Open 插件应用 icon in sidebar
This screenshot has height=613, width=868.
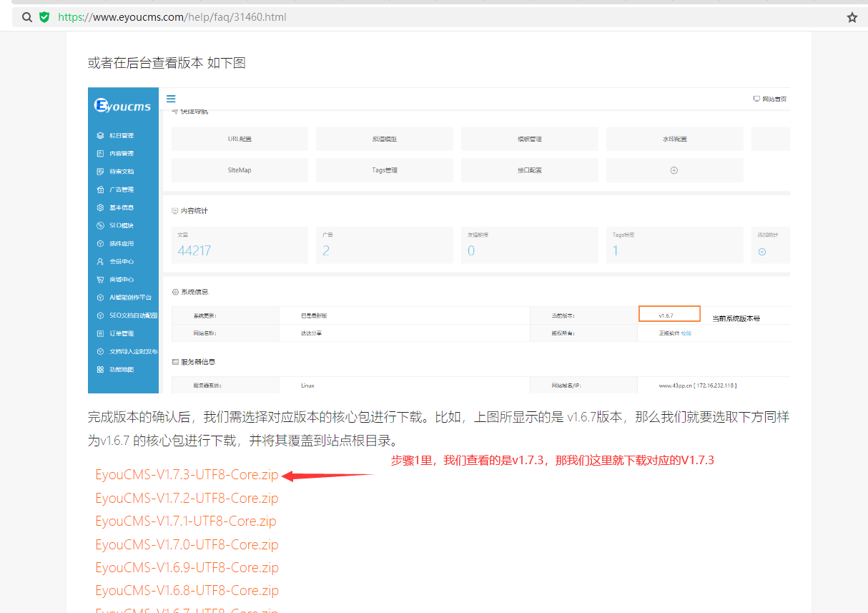click(101, 243)
